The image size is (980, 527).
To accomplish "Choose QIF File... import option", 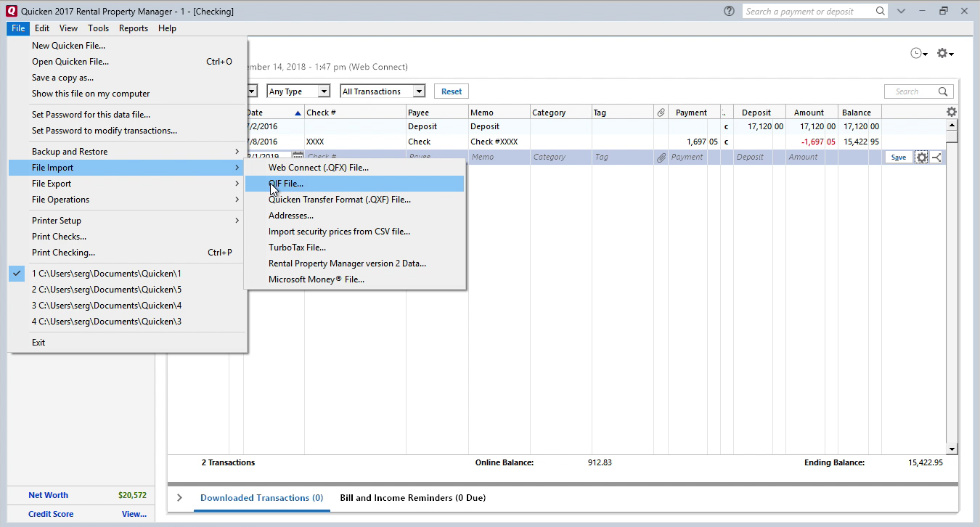I will pos(354,184).
